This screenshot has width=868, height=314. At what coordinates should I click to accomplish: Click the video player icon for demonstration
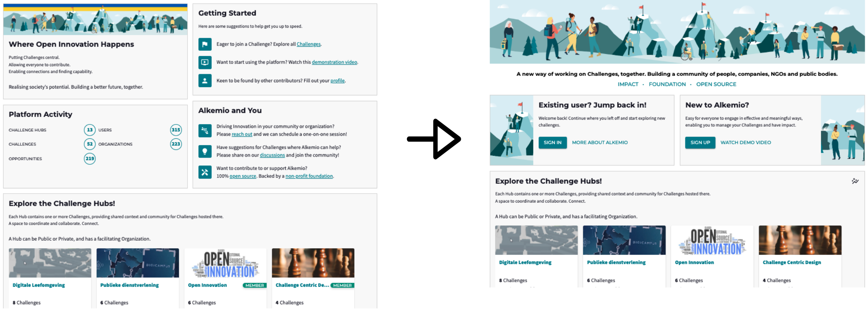(x=205, y=62)
